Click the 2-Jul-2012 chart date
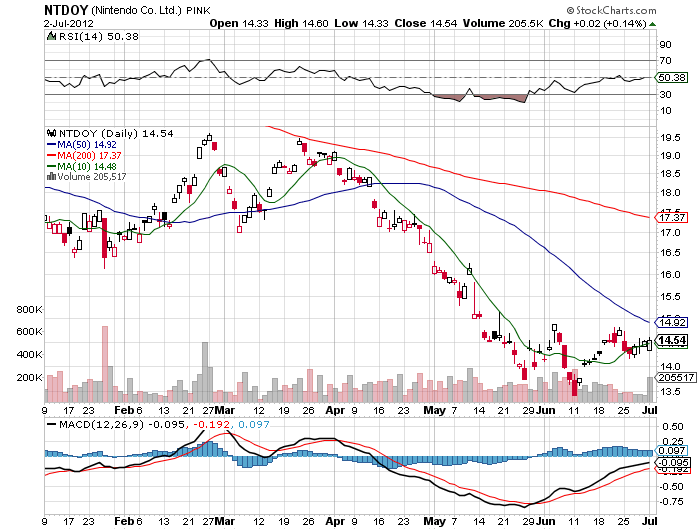700x530 pixels. click(x=69, y=23)
